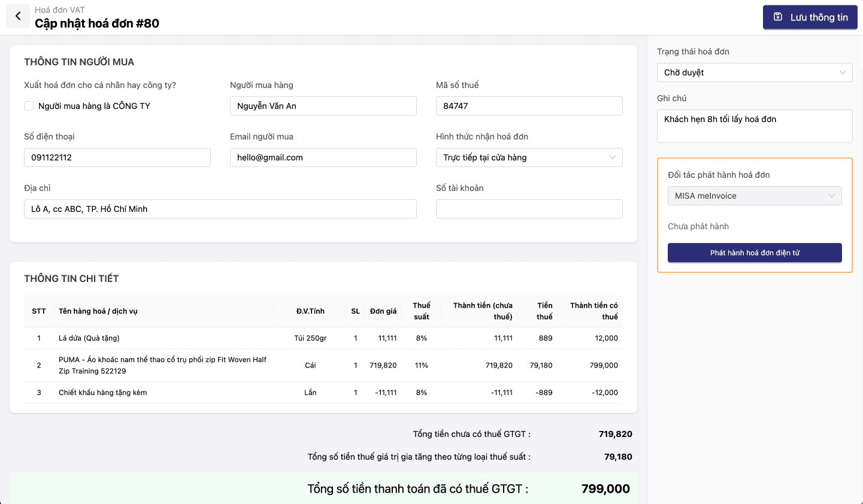This screenshot has height=504, width=863.
Task: Click the back arrow icon
Action: (18, 16)
